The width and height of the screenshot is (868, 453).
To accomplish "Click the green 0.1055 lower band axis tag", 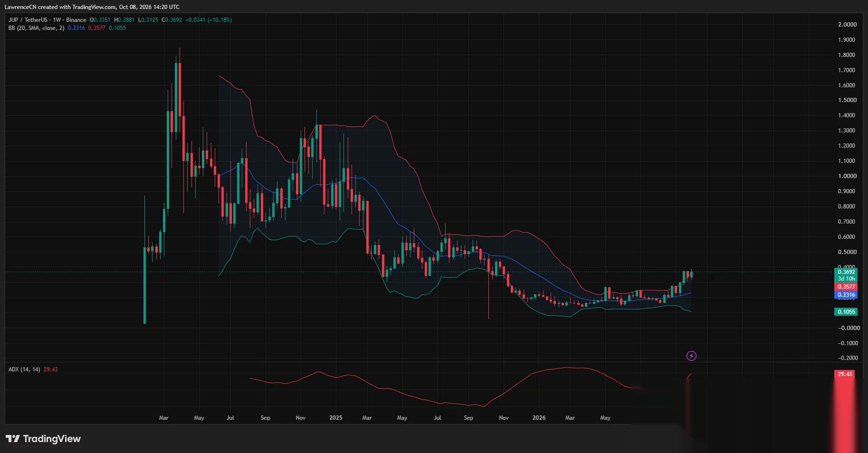I will [x=846, y=312].
